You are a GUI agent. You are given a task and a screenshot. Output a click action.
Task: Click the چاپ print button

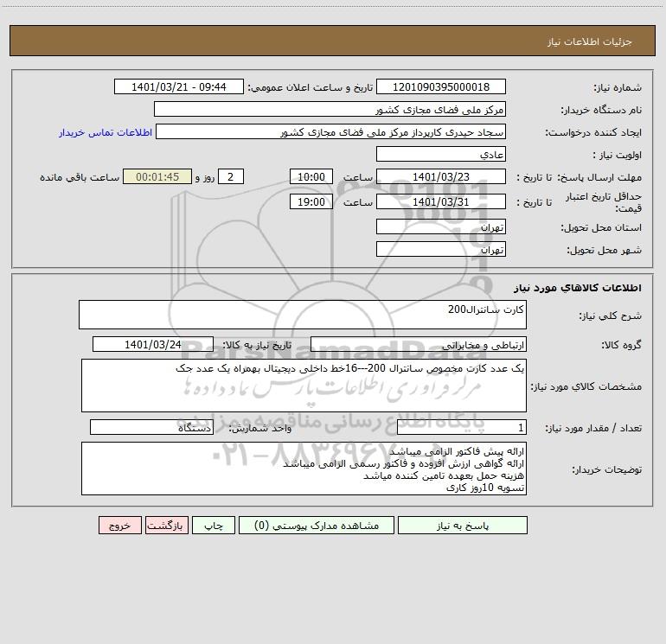click(214, 525)
